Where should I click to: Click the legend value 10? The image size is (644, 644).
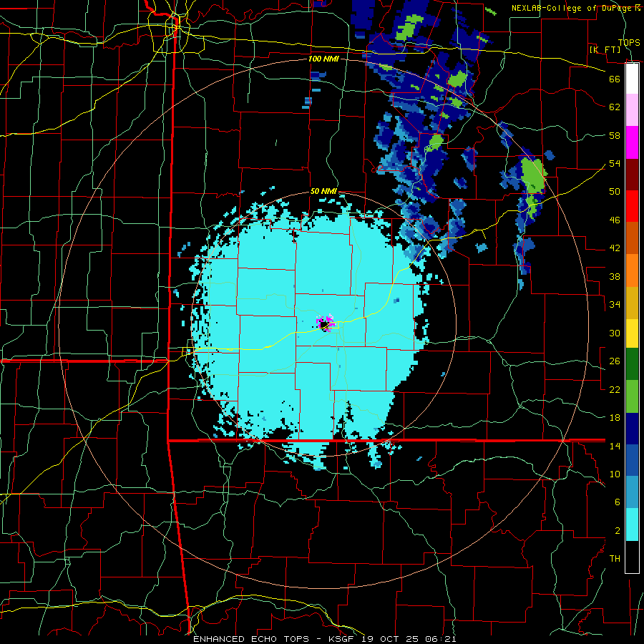[x=615, y=474]
